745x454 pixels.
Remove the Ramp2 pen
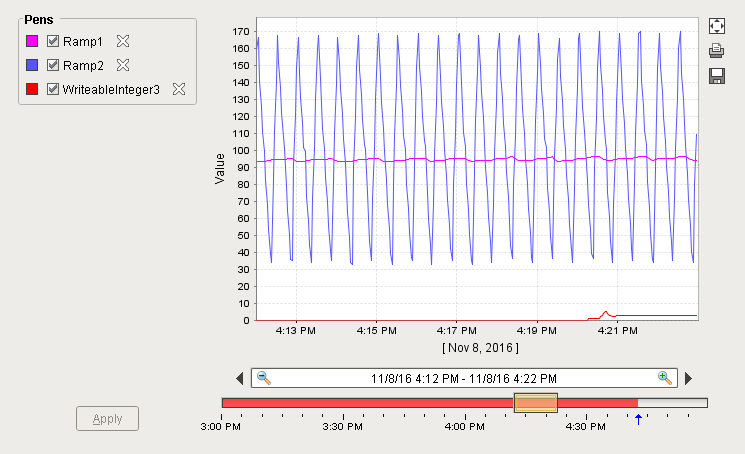pos(123,65)
